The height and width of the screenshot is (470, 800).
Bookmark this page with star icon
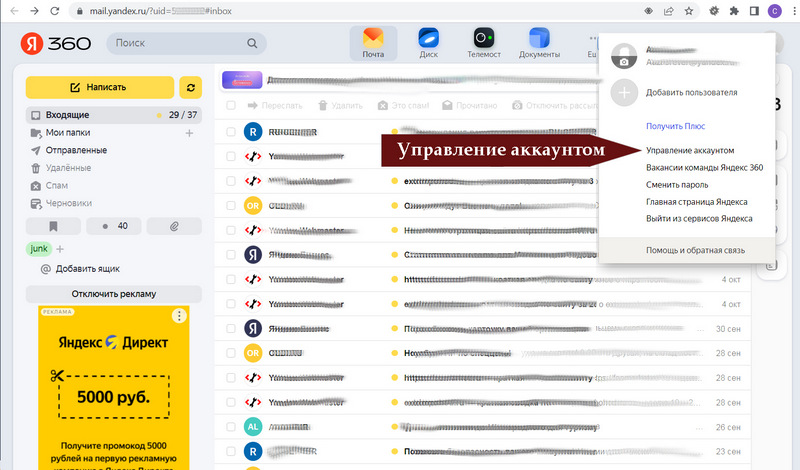[689, 10]
